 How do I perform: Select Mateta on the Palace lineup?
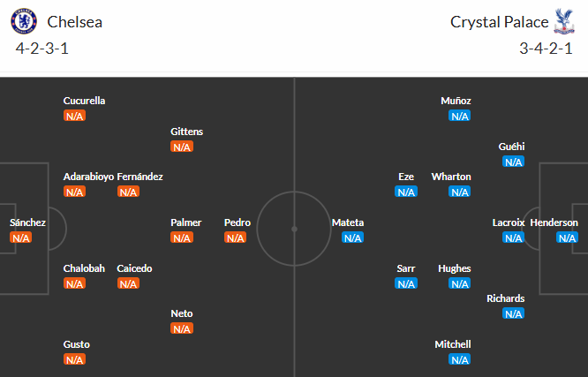348,222
